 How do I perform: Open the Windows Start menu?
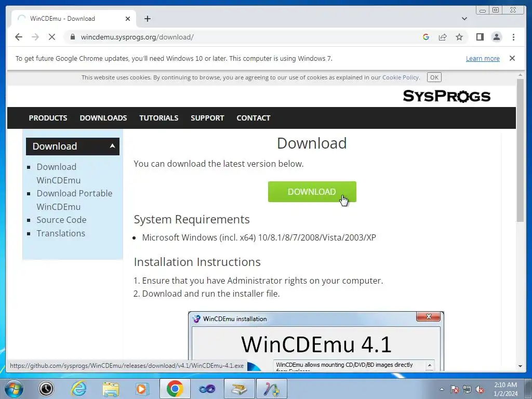[14, 389]
